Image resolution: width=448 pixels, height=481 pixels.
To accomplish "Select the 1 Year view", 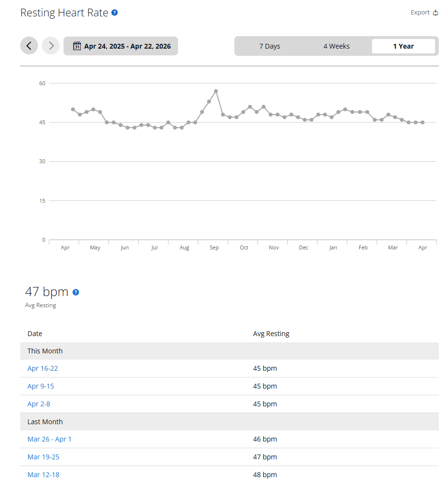I will (x=403, y=46).
